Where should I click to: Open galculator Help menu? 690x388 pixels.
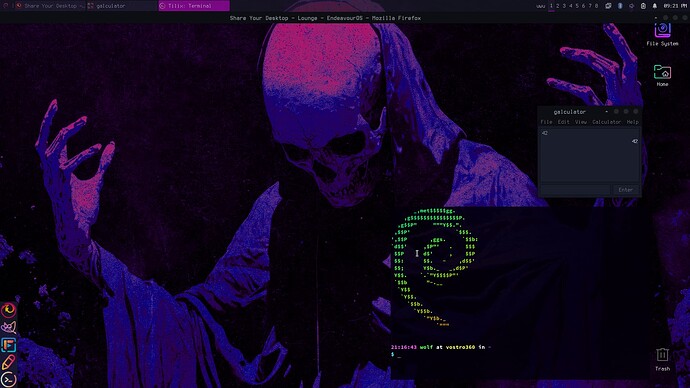[632, 122]
